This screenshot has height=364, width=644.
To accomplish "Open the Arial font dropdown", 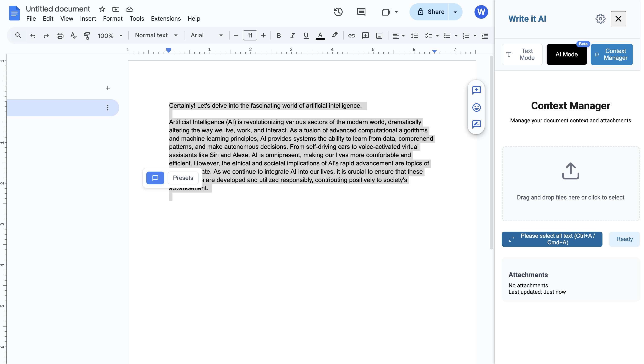I will (x=207, y=35).
